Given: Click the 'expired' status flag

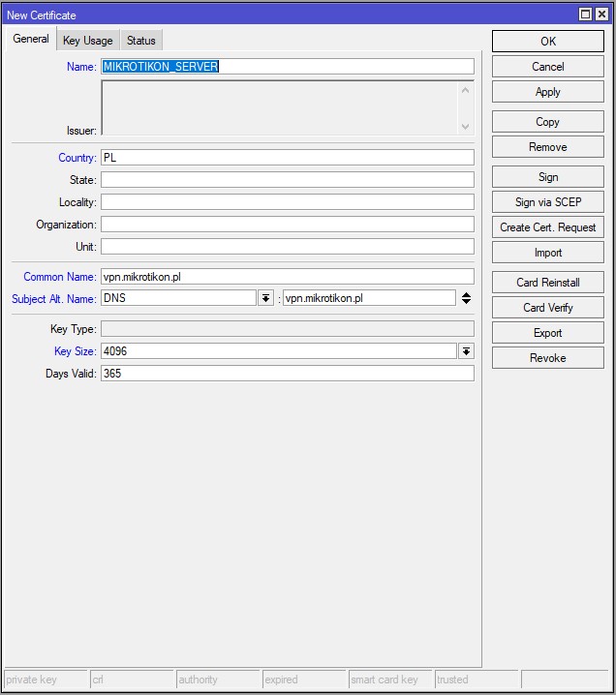Looking at the screenshot, I should 304,680.
